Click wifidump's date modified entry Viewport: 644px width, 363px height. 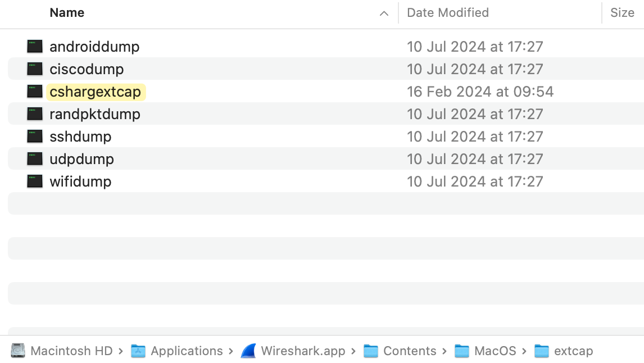475,182
